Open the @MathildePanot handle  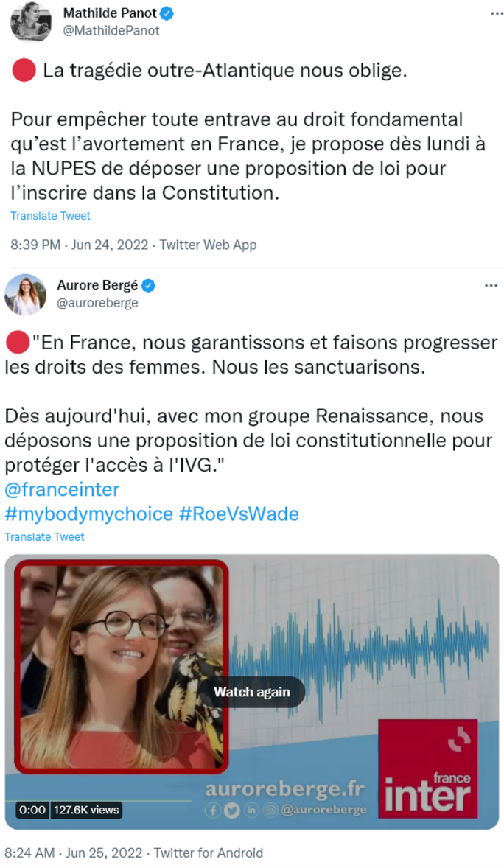tap(111, 31)
